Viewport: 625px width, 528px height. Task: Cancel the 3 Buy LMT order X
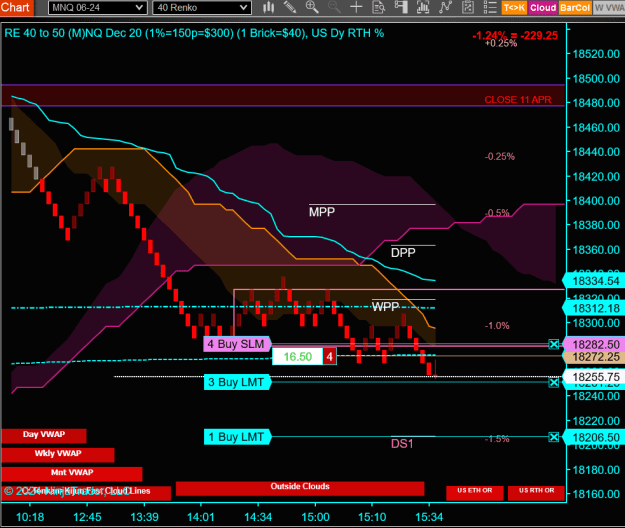click(x=554, y=383)
